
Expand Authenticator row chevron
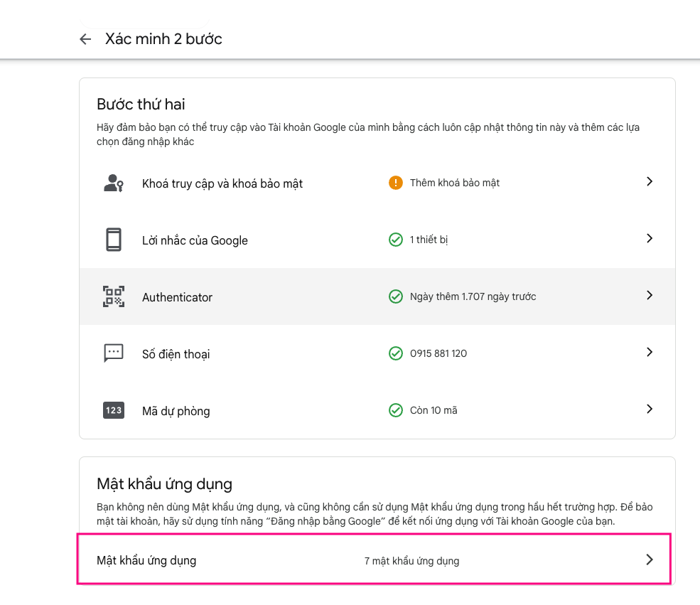click(x=649, y=295)
